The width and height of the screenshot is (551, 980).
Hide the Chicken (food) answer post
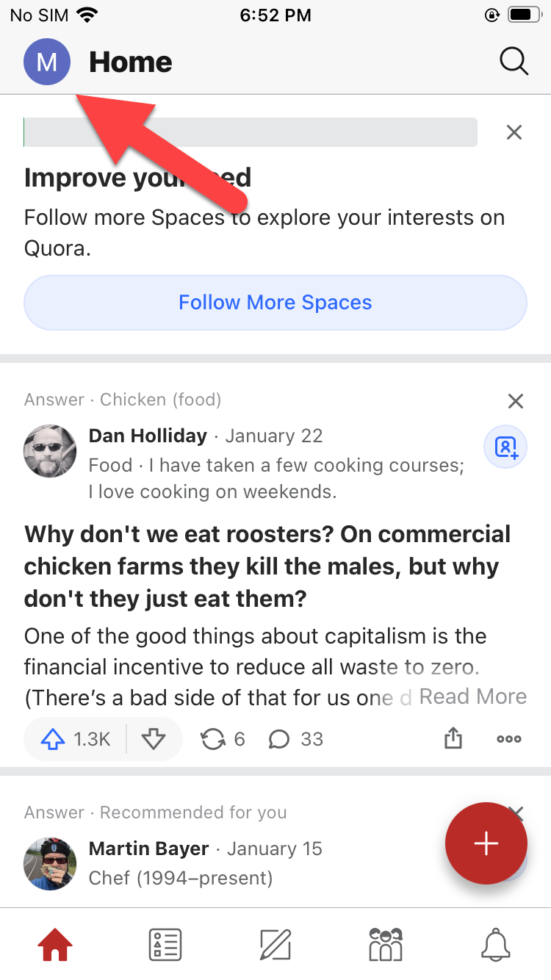[x=516, y=401]
